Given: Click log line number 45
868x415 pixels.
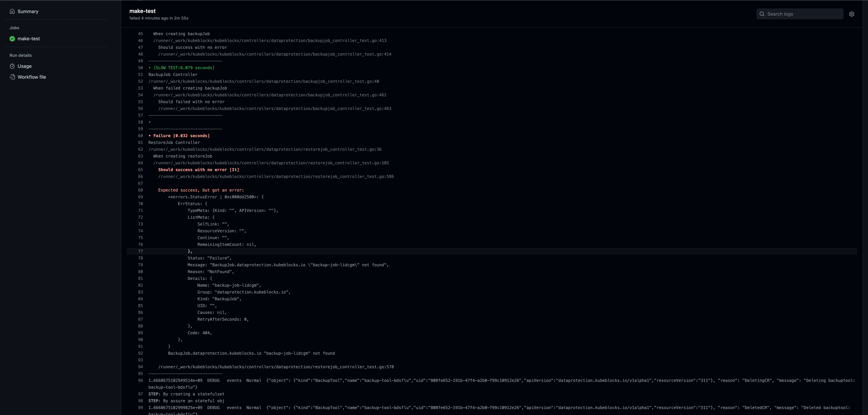Looking at the screenshot, I should click(140, 34).
